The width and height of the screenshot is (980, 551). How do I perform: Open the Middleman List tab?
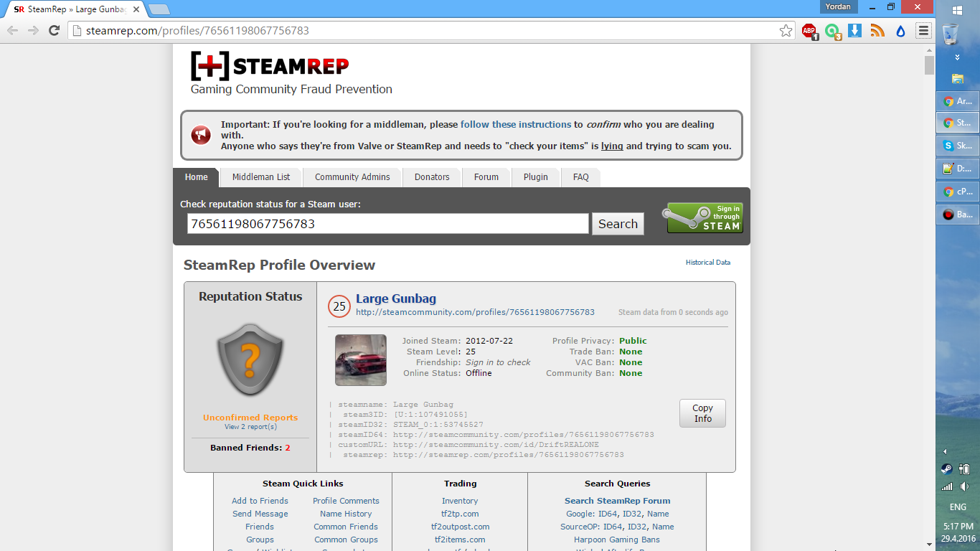[261, 177]
